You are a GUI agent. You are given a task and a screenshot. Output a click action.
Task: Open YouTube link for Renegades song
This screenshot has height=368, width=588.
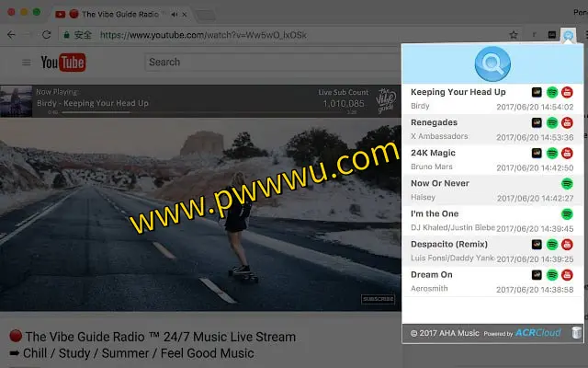coord(568,123)
